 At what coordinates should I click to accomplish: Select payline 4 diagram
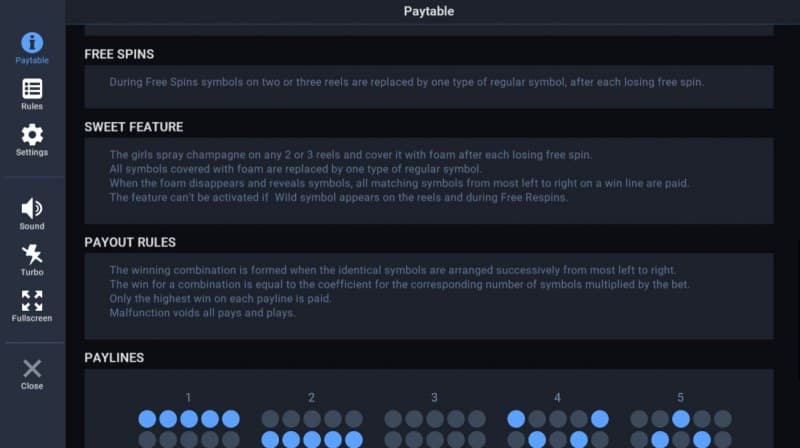pos(557,428)
